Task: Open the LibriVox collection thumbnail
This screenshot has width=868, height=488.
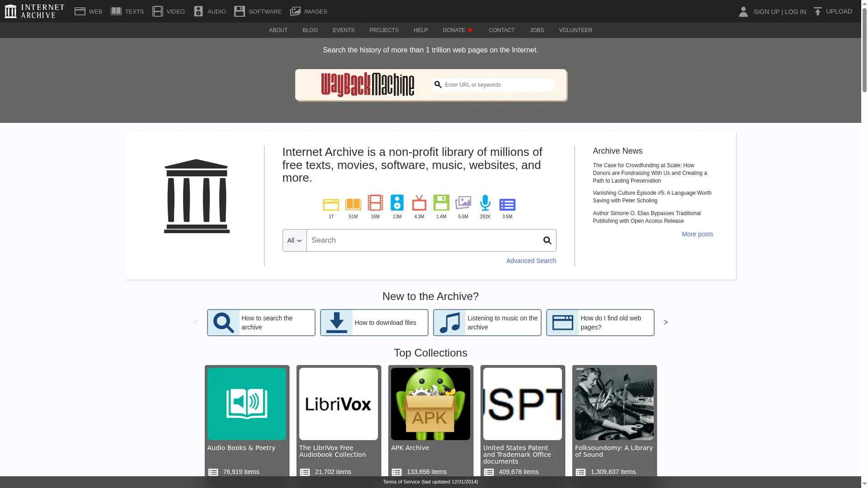Action: (x=338, y=404)
